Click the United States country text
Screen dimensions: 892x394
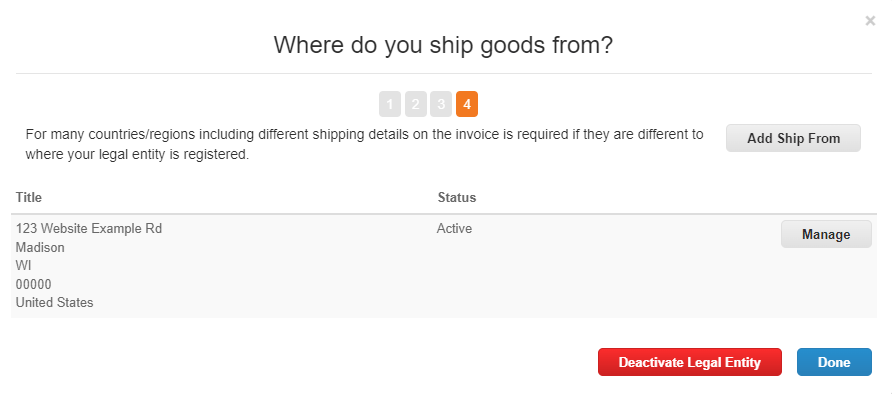point(55,302)
